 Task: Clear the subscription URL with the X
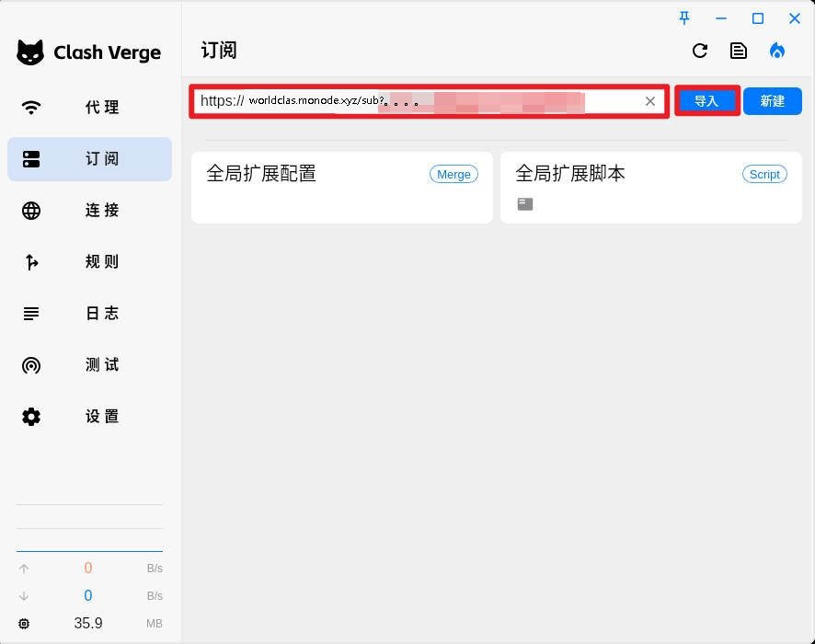click(x=650, y=101)
